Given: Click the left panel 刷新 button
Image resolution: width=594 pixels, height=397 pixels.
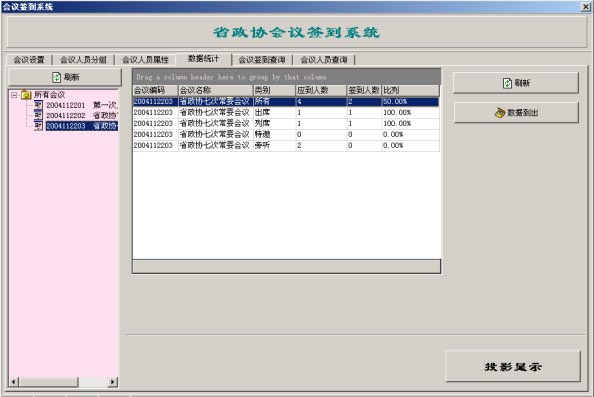Looking at the screenshot, I should [x=65, y=77].
